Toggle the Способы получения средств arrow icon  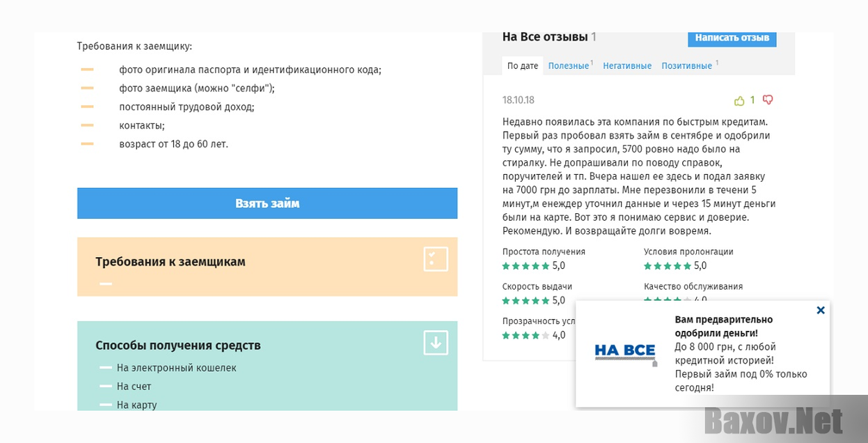point(436,343)
